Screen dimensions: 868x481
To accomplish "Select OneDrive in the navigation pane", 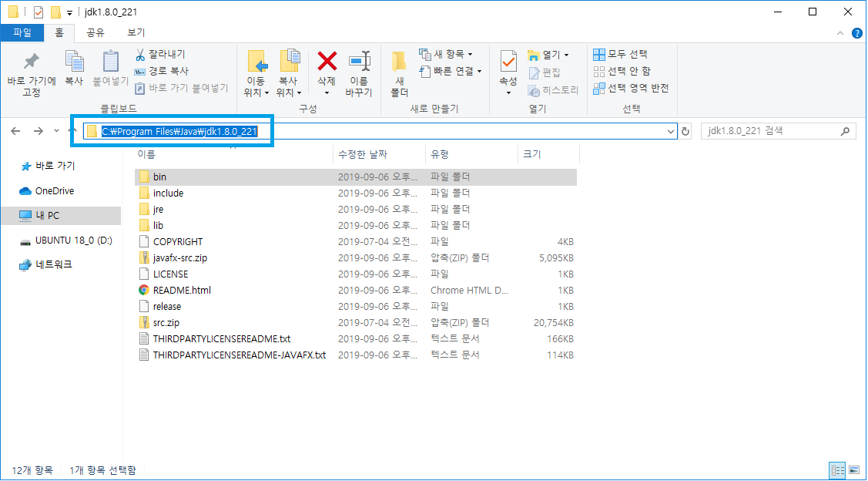I will point(46,190).
